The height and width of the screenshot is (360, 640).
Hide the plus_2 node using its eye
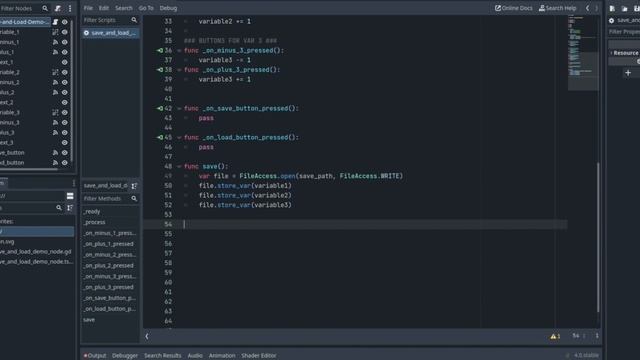click(x=64, y=92)
